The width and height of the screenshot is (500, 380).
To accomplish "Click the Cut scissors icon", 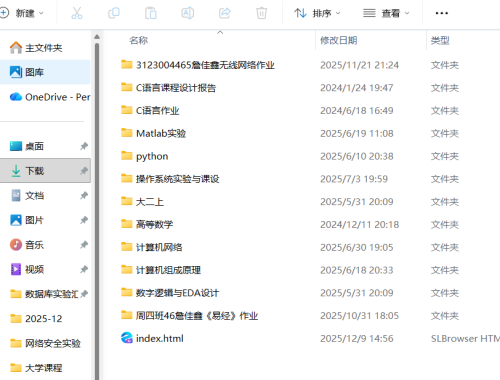I will 77,13.
